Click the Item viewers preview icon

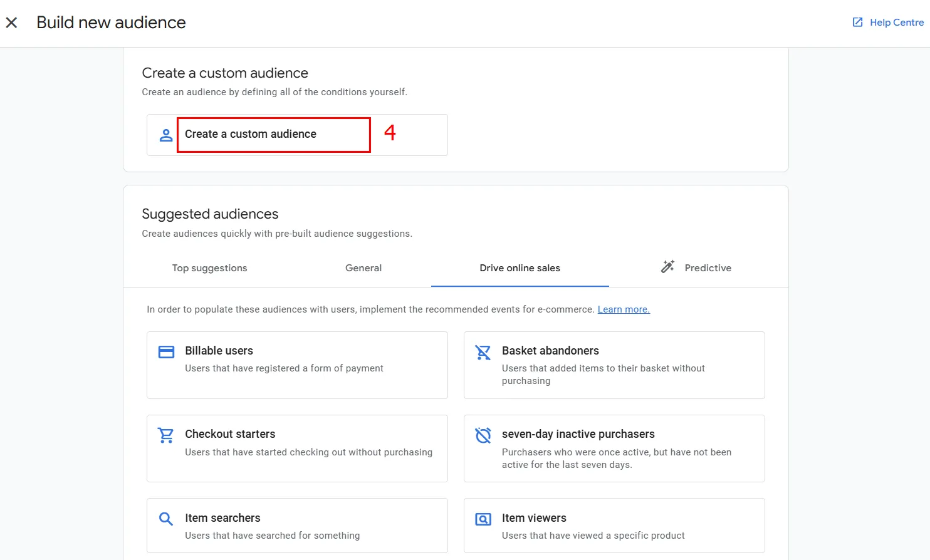point(483,519)
